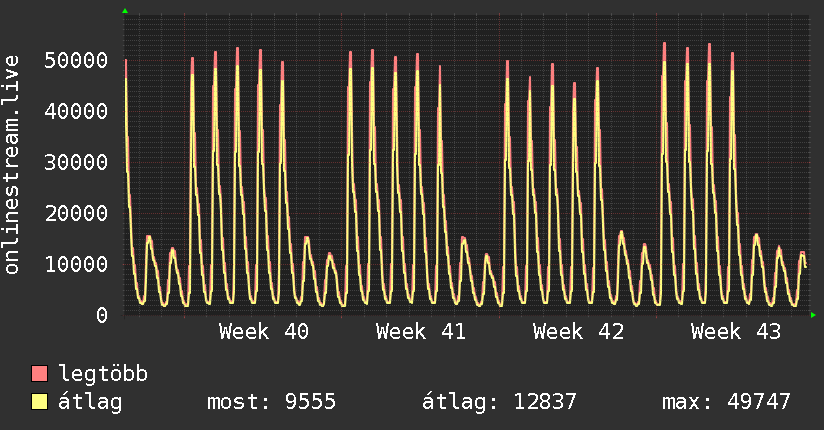Click the green arrow at x-axis end

coord(813,315)
